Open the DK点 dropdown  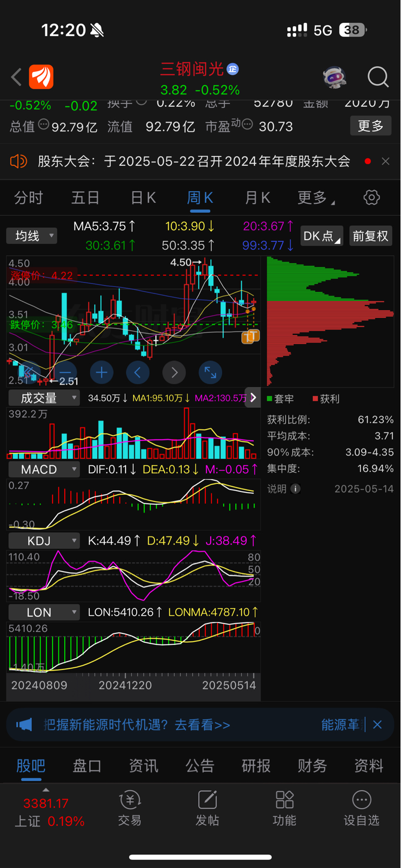coord(322,236)
